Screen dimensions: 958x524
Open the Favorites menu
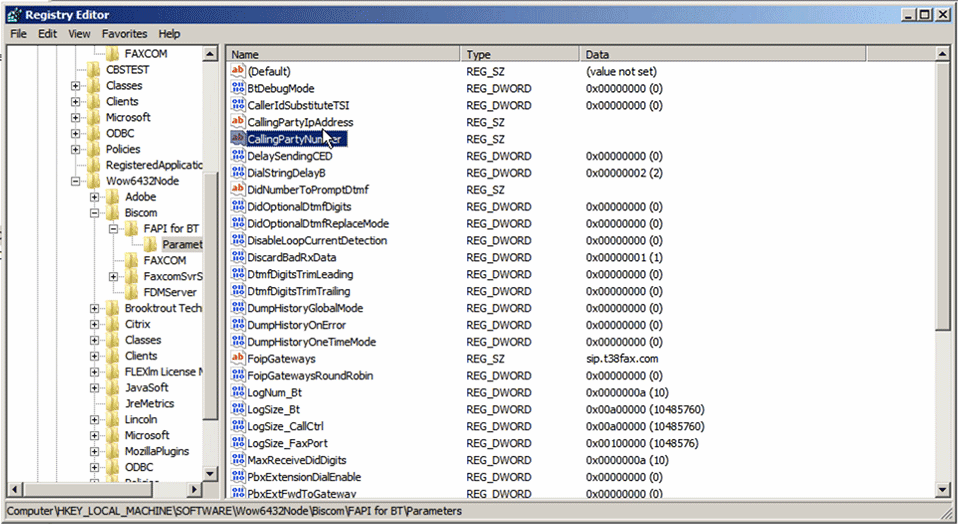tap(124, 34)
